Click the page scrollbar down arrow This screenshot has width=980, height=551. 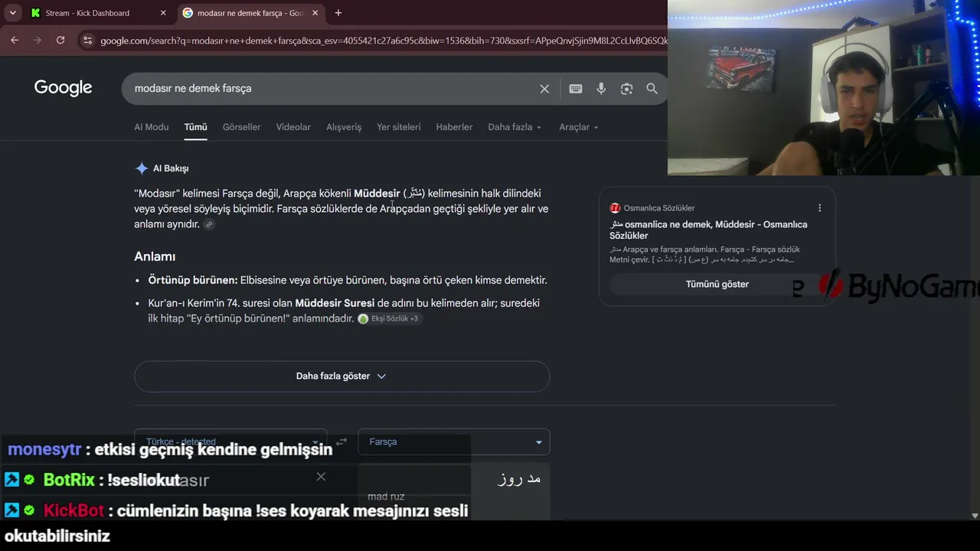pos(975,516)
